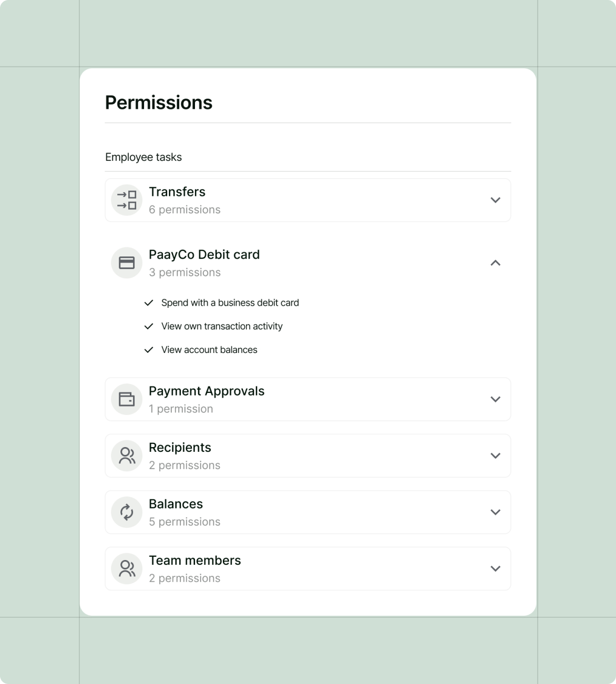Select the Payment Approvals title
This screenshot has height=684, width=616.
pyautogui.click(x=207, y=391)
